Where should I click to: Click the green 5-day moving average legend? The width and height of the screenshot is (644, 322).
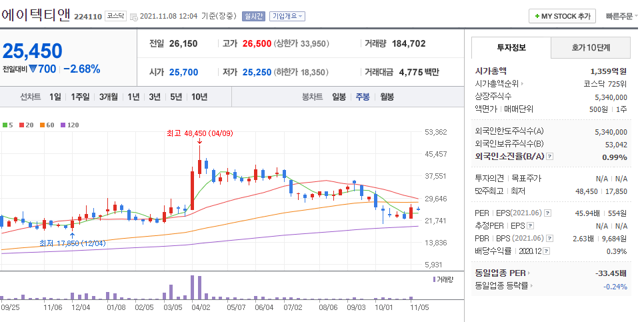[x=8, y=125]
